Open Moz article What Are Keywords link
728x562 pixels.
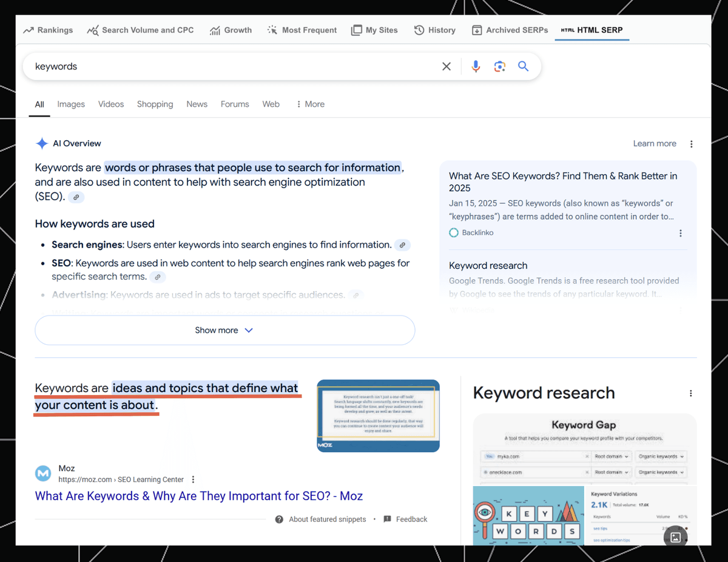[x=198, y=496]
